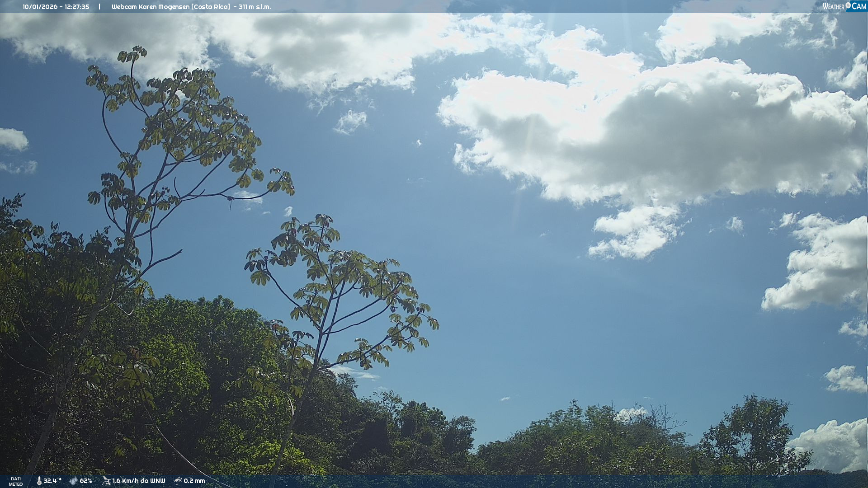Click the camera lens in WeatherCam logo

(x=848, y=5)
